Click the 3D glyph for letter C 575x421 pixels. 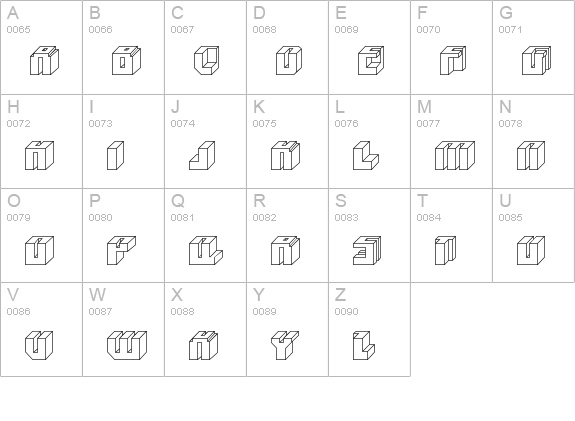[x=206, y=61]
